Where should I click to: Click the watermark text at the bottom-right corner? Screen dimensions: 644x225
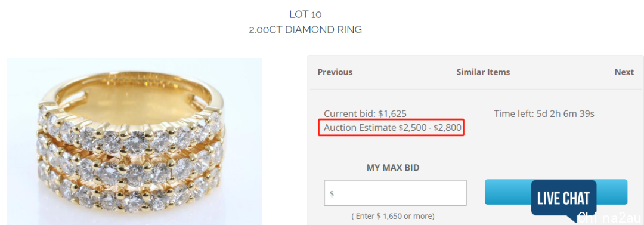point(609,218)
